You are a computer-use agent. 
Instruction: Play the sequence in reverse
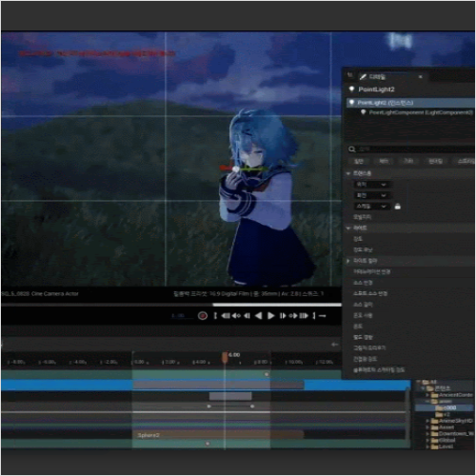(x=259, y=316)
